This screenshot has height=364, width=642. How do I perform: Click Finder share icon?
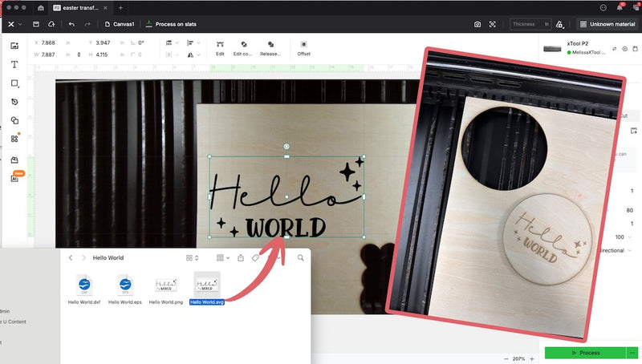tap(241, 258)
